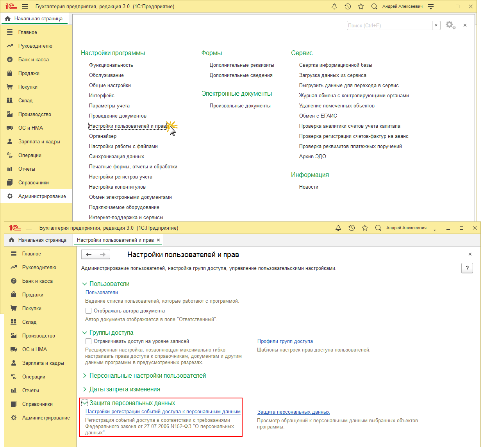This screenshot has height=448, width=482.
Task: Open main menu hamburger in top window
Action: (25, 7)
